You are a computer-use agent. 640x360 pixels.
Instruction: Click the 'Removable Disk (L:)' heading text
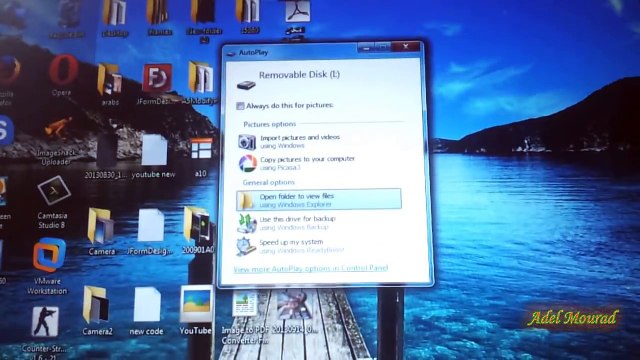tap(299, 75)
